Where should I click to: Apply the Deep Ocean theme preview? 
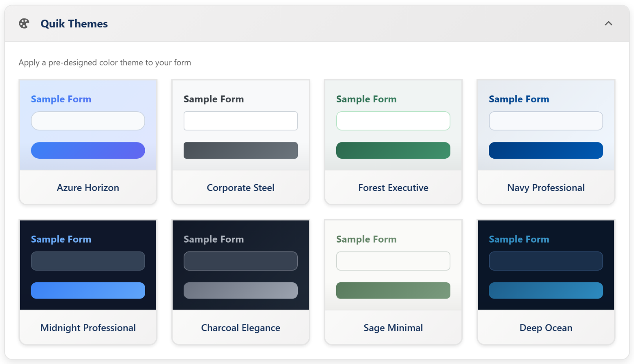click(546, 265)
